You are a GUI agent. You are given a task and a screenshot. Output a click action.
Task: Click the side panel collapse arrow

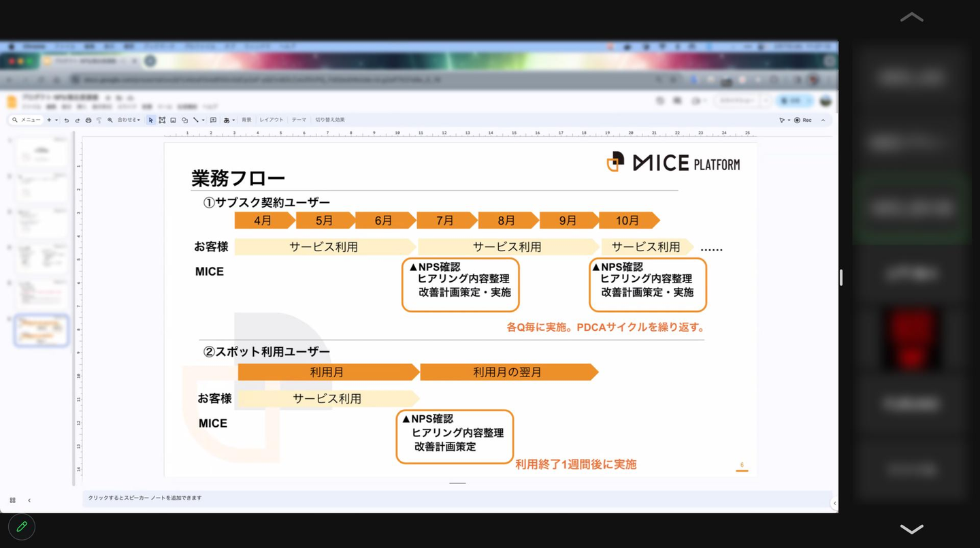835,503
